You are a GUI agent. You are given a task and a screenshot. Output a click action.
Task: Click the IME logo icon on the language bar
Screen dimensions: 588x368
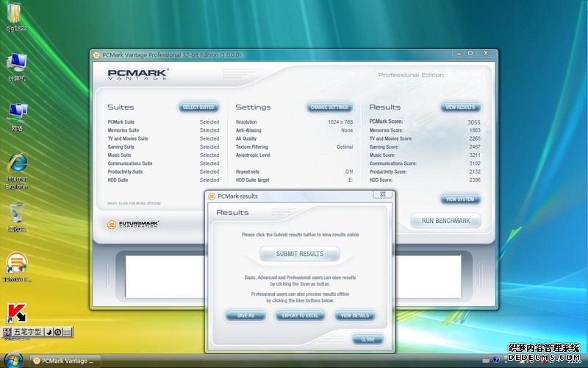point(7,332)
